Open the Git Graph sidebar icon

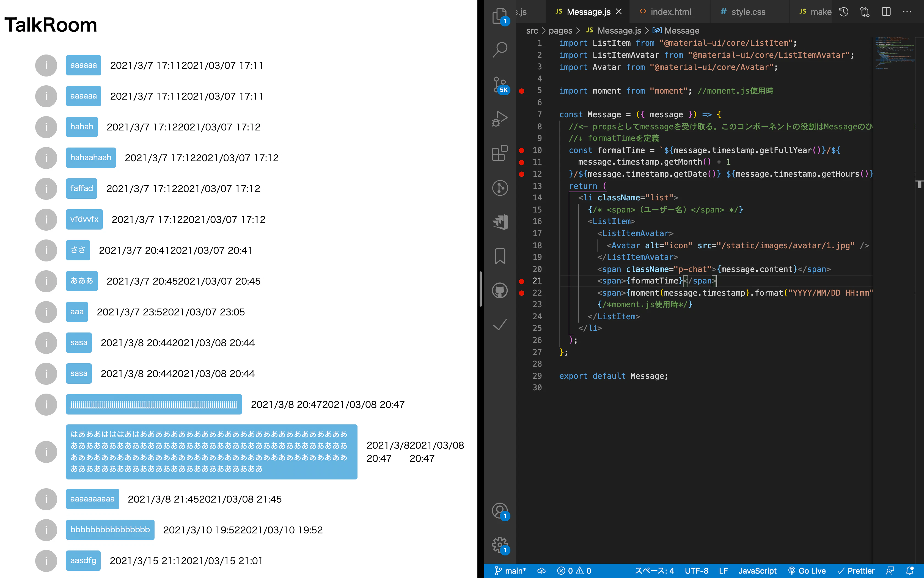point(500,188)
